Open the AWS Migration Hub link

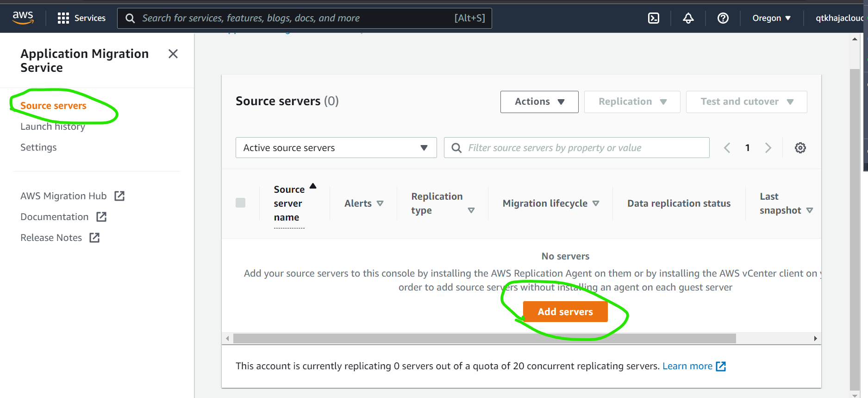coord(63,196)
